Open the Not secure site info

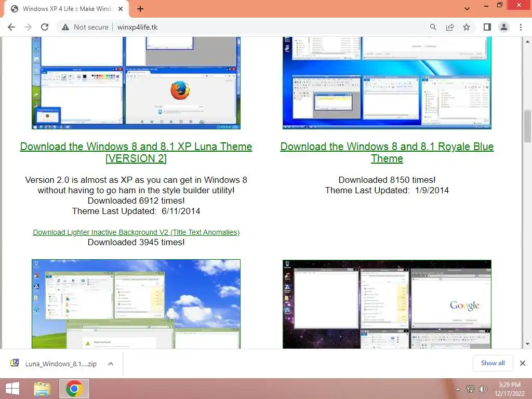(x=85, y=27)
